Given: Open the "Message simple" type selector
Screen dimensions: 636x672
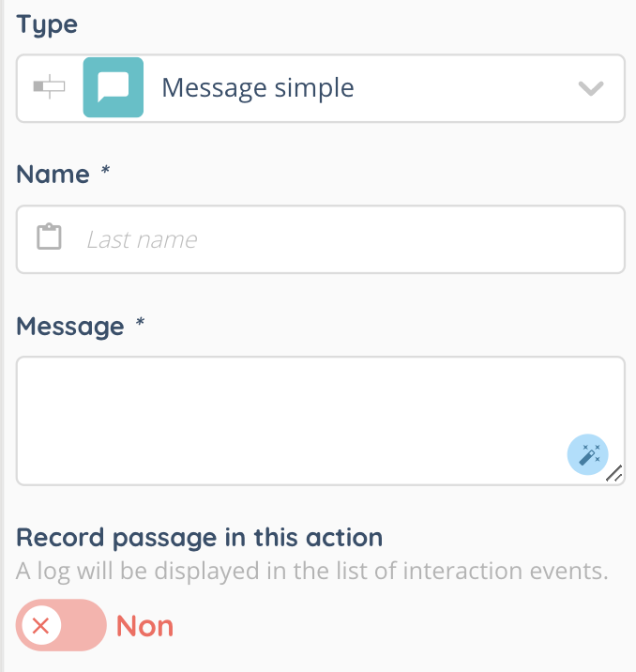Looking at the screenshot, I should [375, 88].
